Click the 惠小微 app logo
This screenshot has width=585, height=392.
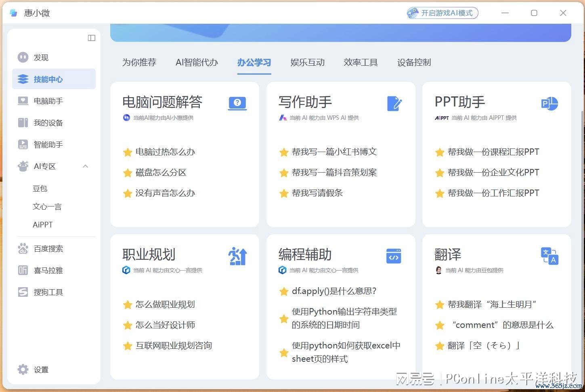point(13,13)
